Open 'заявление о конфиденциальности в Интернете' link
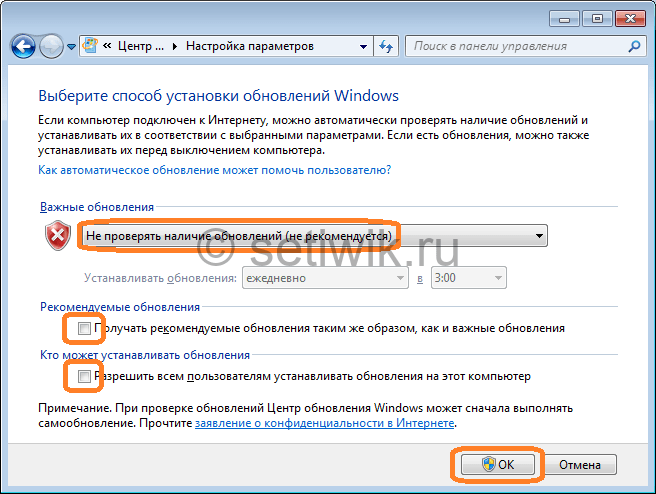Viewport: 656px width, 494px height. tap(325, 423)
